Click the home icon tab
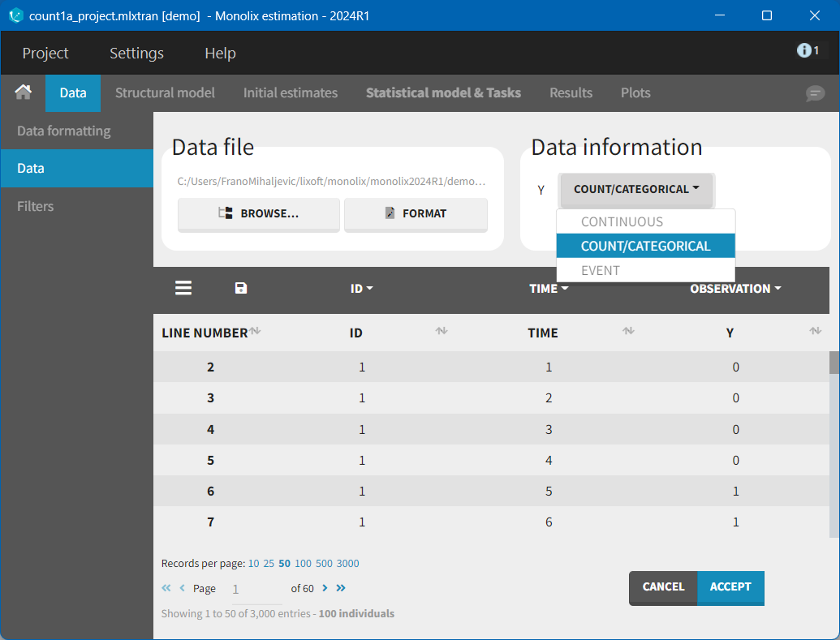Image resolution: width=840 pixels, height=640 pixels. [23, 92]
